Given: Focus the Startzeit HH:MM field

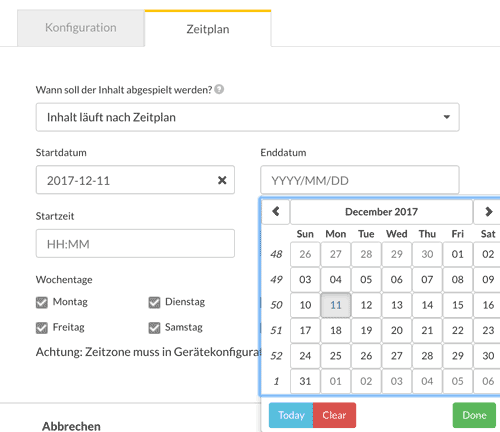Looking at the screenshot, I should tap(135, 244).
